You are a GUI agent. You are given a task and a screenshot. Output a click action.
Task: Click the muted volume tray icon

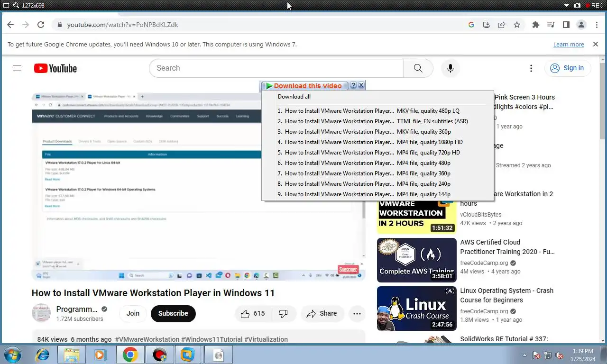pos(560,355)
